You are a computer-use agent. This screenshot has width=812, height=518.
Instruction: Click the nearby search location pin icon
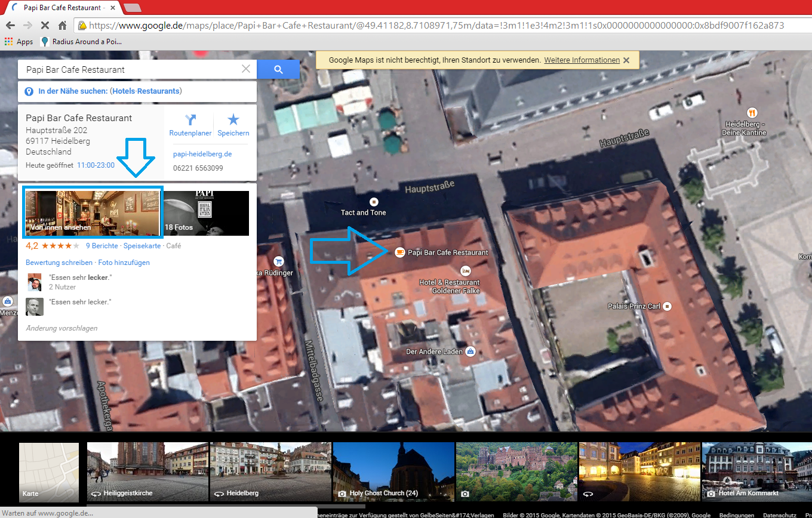pyautogui.click(x=29, y=91)
